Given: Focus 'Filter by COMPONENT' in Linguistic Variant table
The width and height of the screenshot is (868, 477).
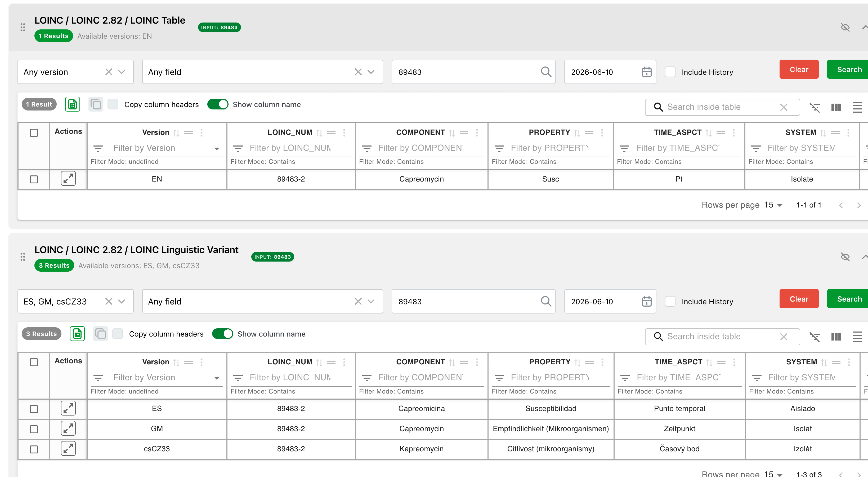Looking at the screenshot, I should 421,378.
